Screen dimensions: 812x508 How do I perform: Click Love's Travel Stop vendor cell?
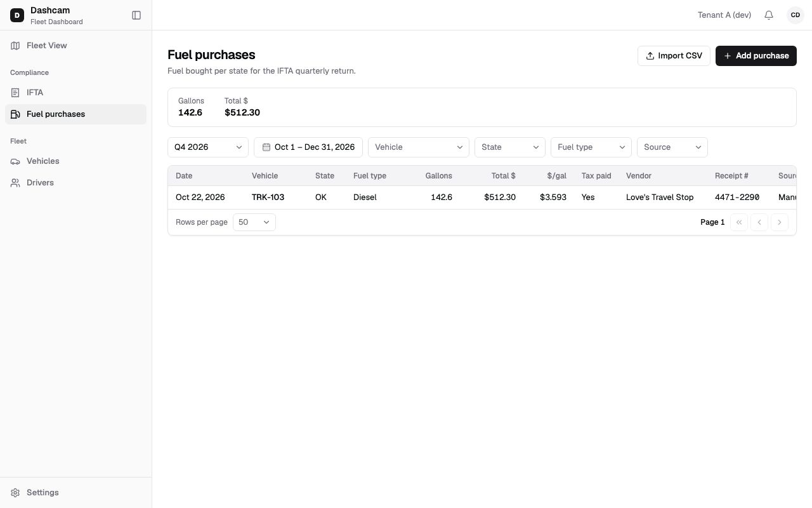point(660,197)
